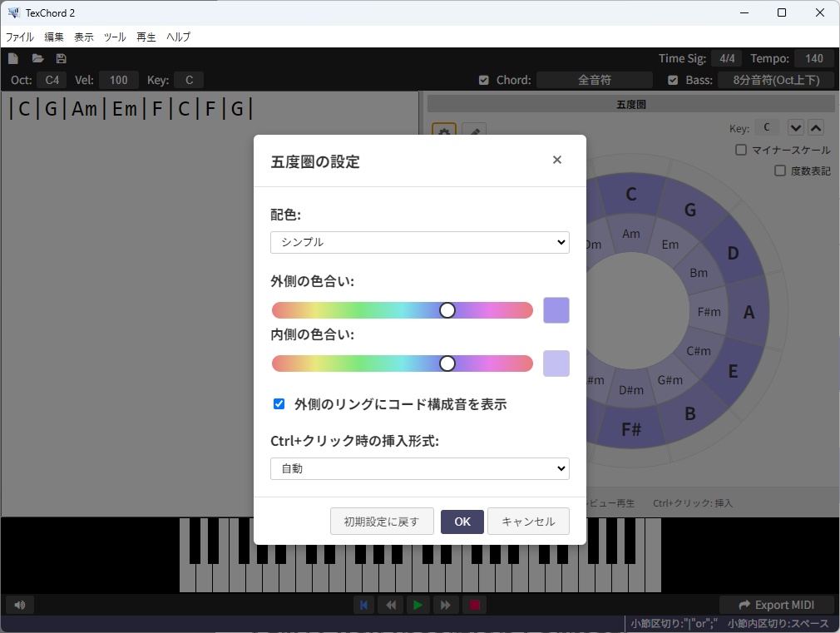The height and width of the screenshot is (633, 840).
Task: Click the D#m inner ring segment
Action: 631,390
